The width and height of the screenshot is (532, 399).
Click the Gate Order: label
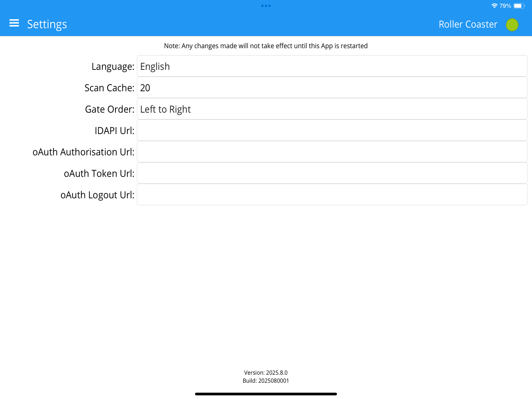(x=110, y=109)
